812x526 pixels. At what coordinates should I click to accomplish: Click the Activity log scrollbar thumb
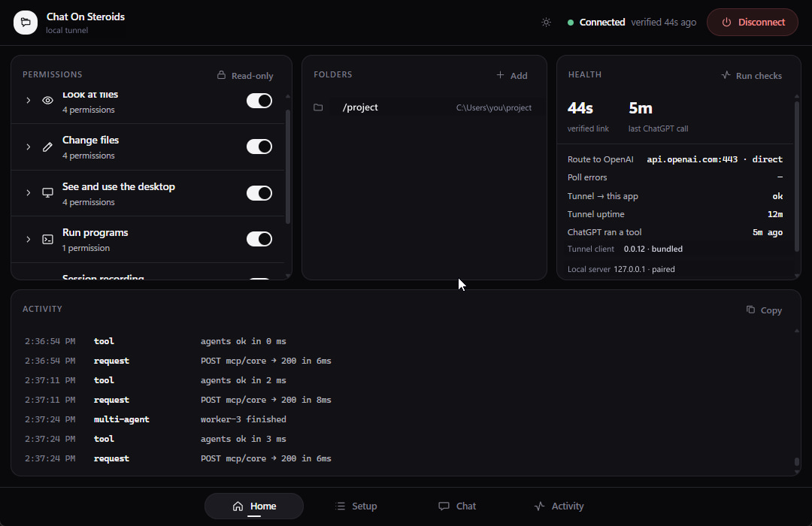tap(797, 461)
